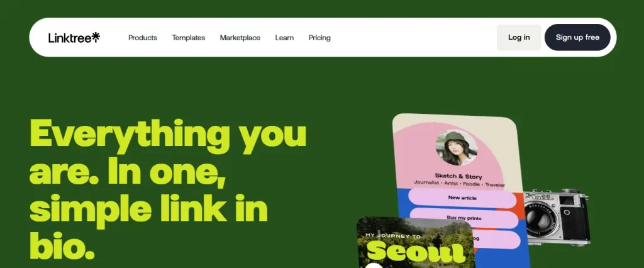Select the New article link pill
644x268 pixels.
coord(462,198)
